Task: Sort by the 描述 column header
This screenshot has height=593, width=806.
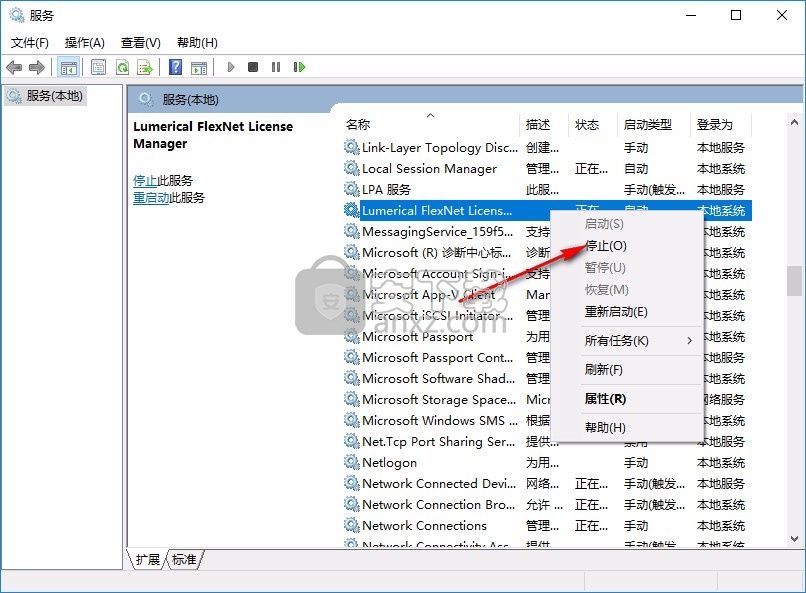Action: (538, 124)
